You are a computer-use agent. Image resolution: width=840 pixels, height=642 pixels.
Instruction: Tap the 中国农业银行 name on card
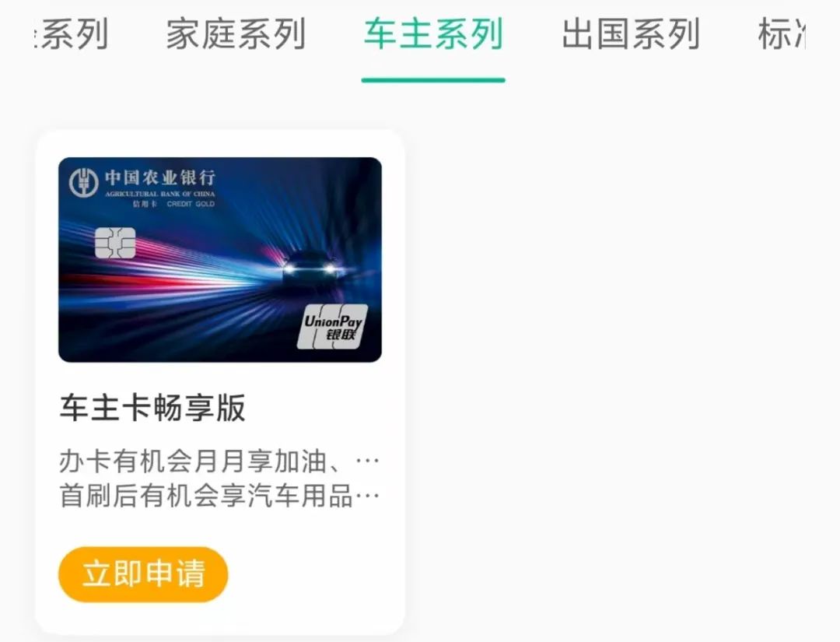coord(159,177)
